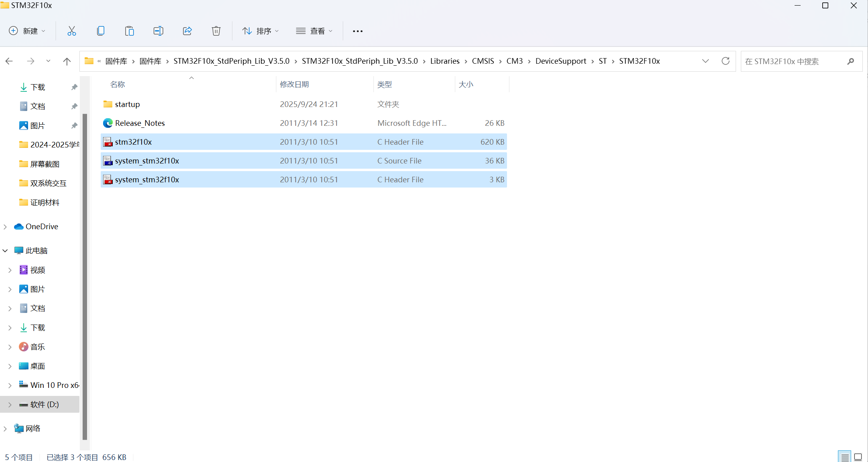Open the 证明材料 folder in sidebar
Screen dimensions: 868x462
coord(39,202)
